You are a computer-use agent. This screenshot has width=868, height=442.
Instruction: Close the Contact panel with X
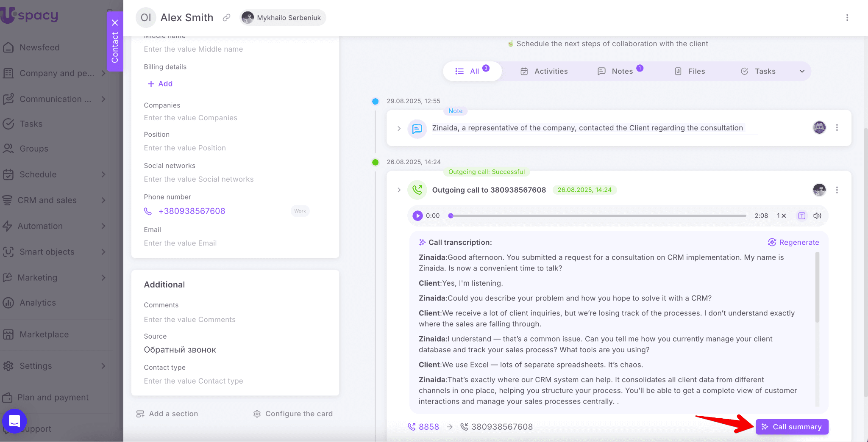coord(115,23)
